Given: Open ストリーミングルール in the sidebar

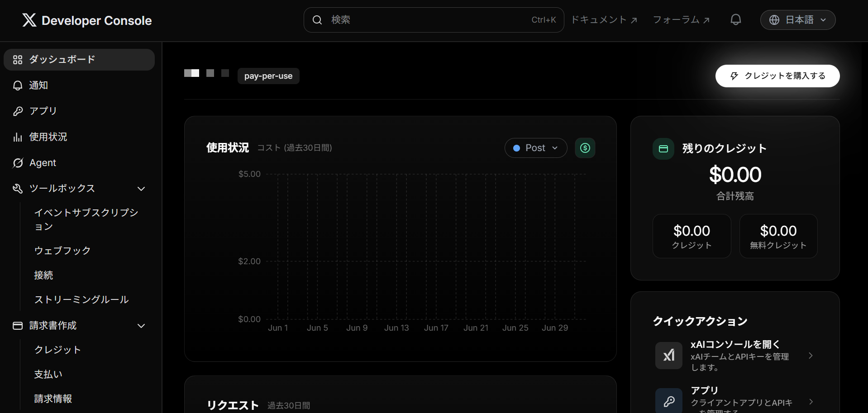Looking at the screenshot, I should click(x=81, y=299).
